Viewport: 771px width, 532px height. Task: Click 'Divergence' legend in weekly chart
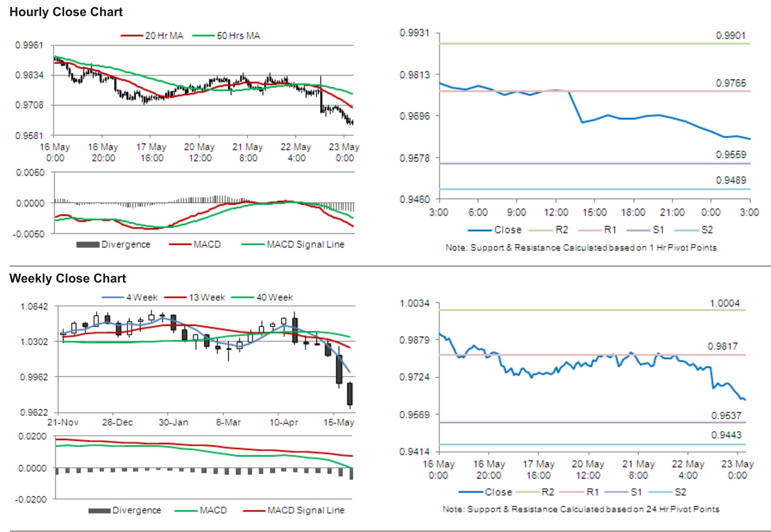tap(137, 510)
